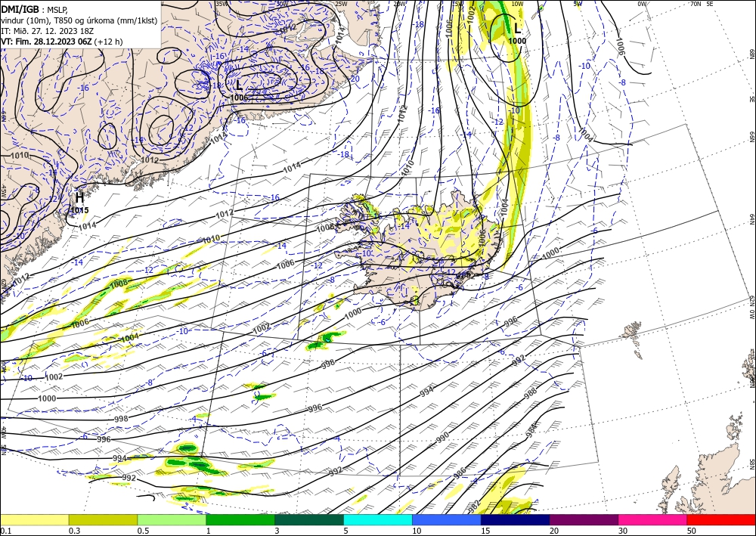Image resolution: width=756 pixels, height=536 pixels.
Task: Click the 'VT: Fim. 28.12.2023 06Z (+12 h)' line
Action: (x=62, y=42)
